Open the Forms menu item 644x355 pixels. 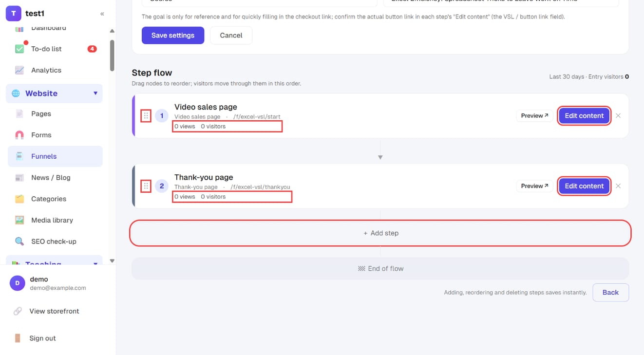click(x=55, y=135)
